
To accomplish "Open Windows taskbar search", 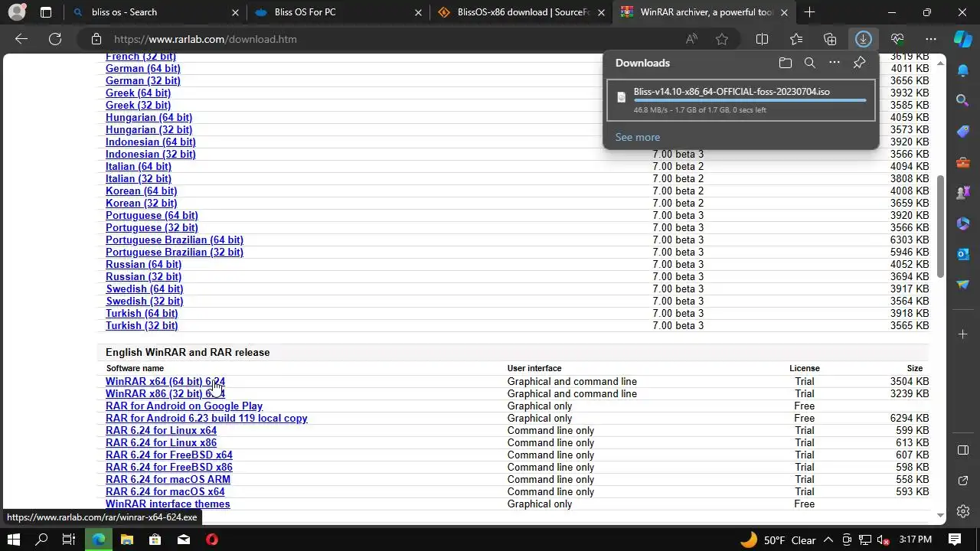I will (41, 540).
